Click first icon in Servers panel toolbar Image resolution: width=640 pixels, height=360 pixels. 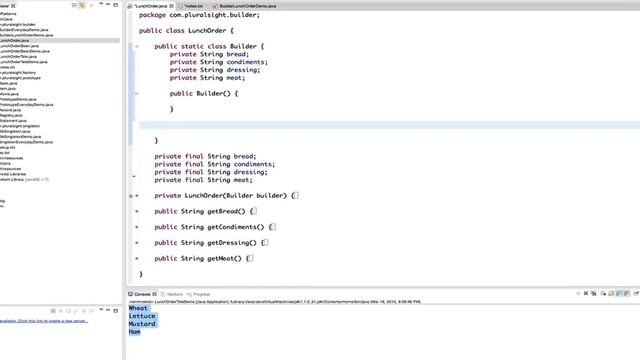coord(53,311)
